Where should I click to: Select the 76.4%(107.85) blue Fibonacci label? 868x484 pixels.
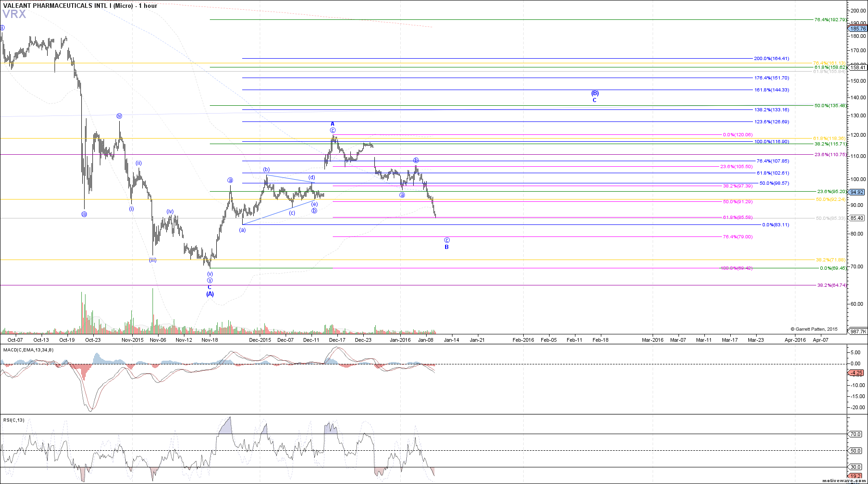(773, 161)
